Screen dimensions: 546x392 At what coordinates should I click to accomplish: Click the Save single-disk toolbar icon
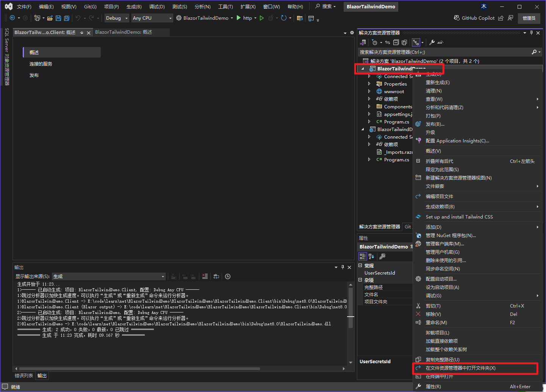(58, 18)
